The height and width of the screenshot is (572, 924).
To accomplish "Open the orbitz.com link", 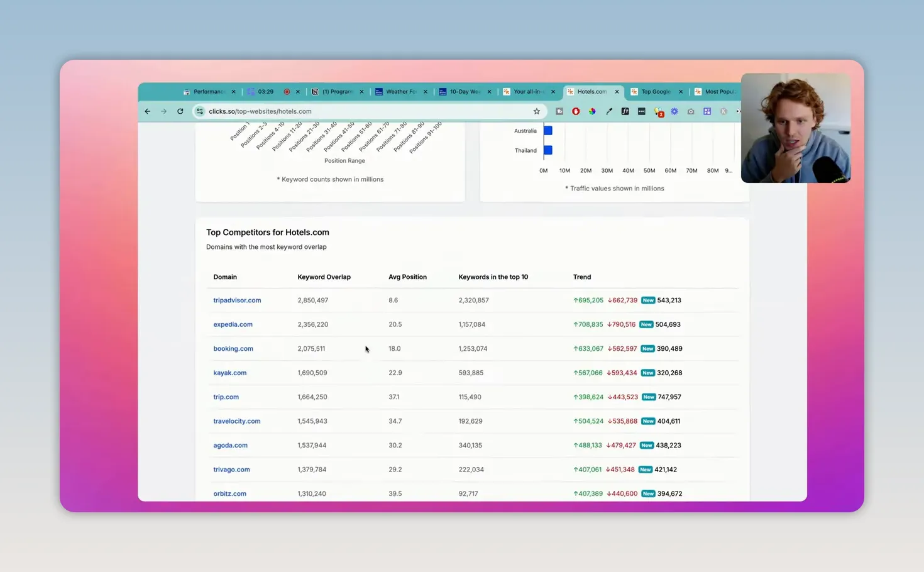I will pyautogui.click(x=229, y=494).
